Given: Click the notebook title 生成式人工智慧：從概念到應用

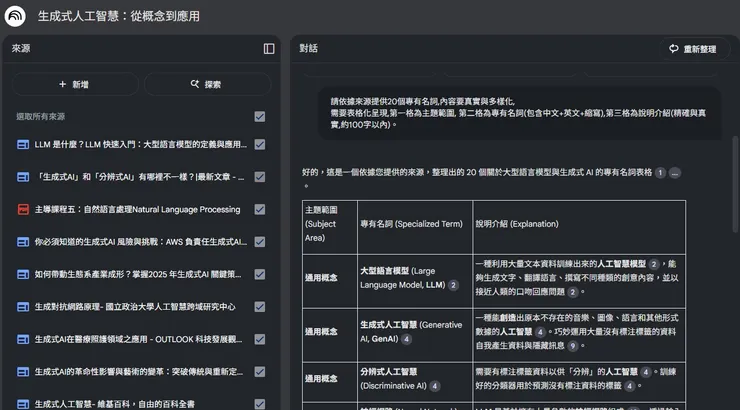Looking at the screenshot, I should 118,16.
